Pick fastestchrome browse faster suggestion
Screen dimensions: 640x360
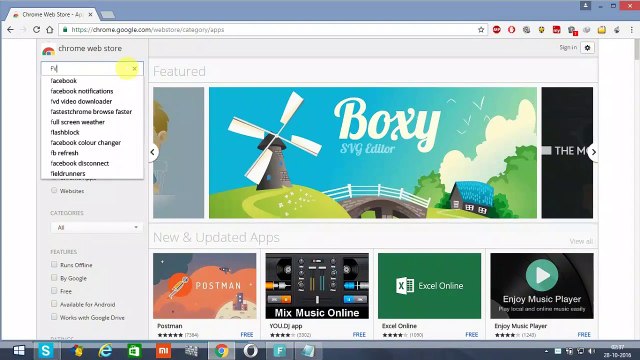[92, 111]
